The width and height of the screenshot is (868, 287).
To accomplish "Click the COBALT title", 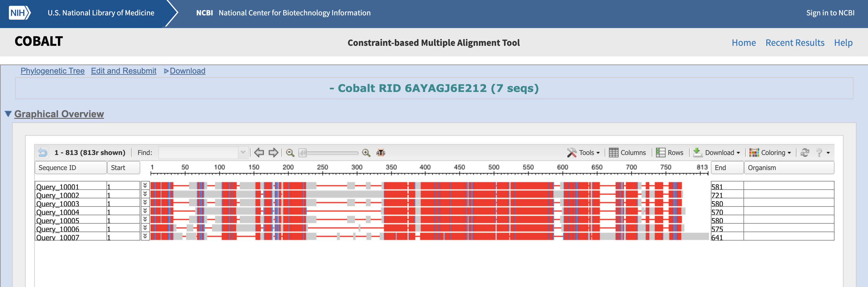I will point(39,41).
